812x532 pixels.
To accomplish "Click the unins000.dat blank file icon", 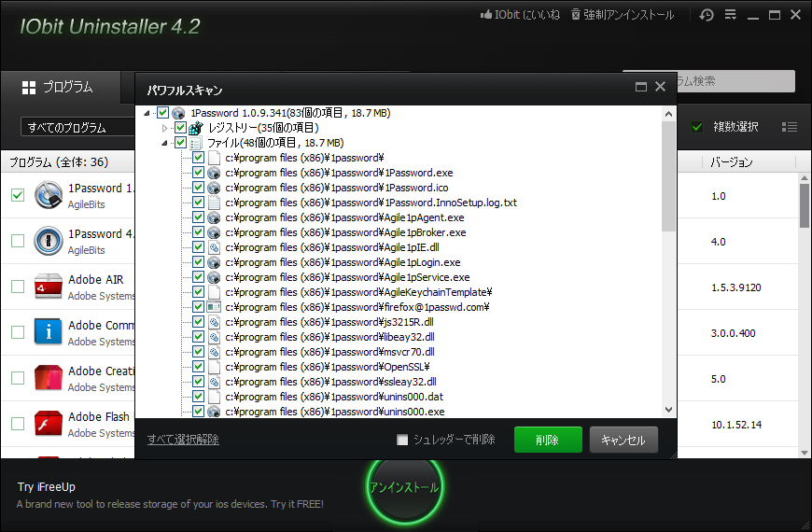I will [x=214, y=397].
